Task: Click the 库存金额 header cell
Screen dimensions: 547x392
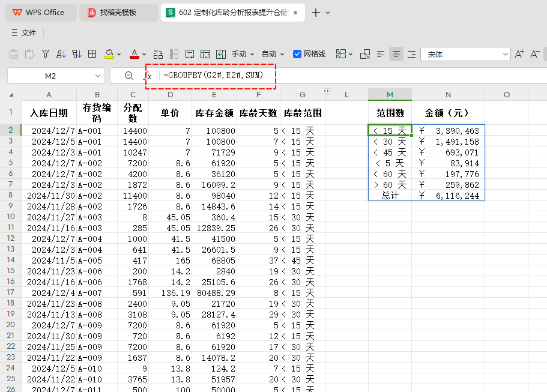Action: click(x=214, y=113)
